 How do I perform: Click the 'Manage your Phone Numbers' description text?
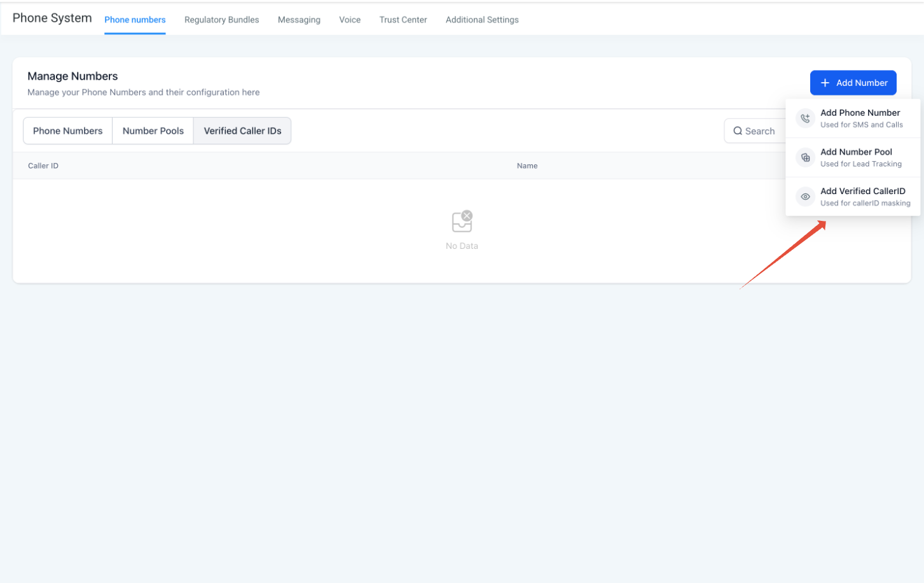[x=144, y=92]
